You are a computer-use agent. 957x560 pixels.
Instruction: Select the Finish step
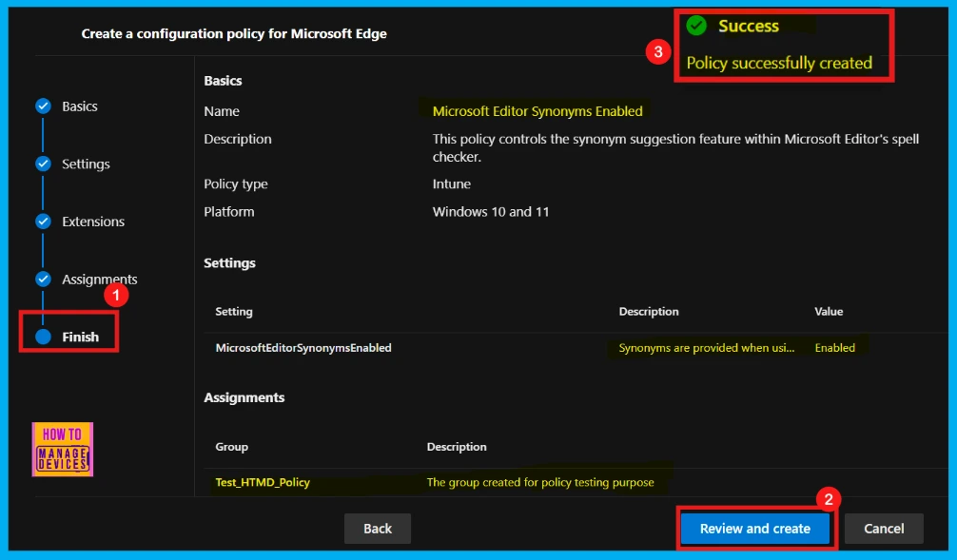tap(81, 337)
